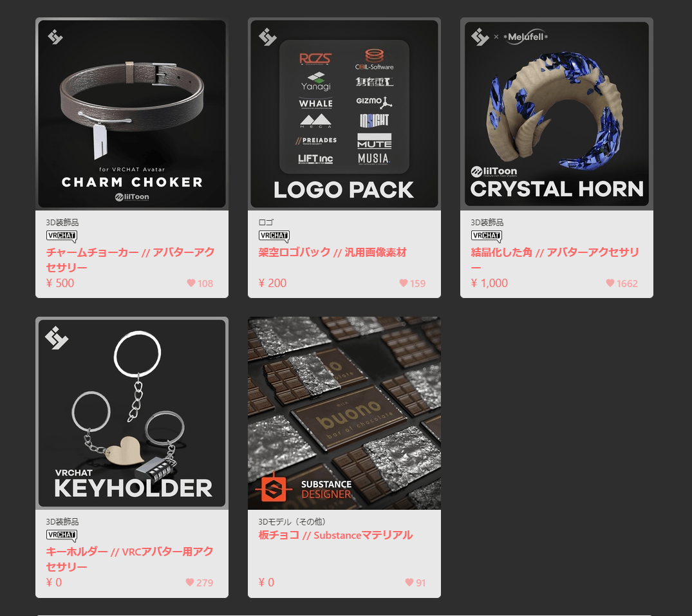Like the Crystal Horn via heart icon
The width and height of the screenshot is (692, 616).
[x=610, y=283]
